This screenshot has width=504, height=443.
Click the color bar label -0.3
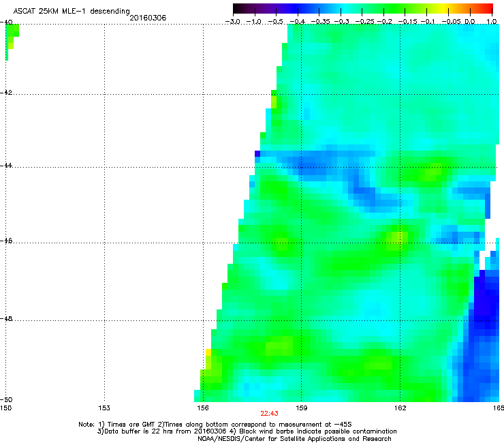(x=342, y=22)
